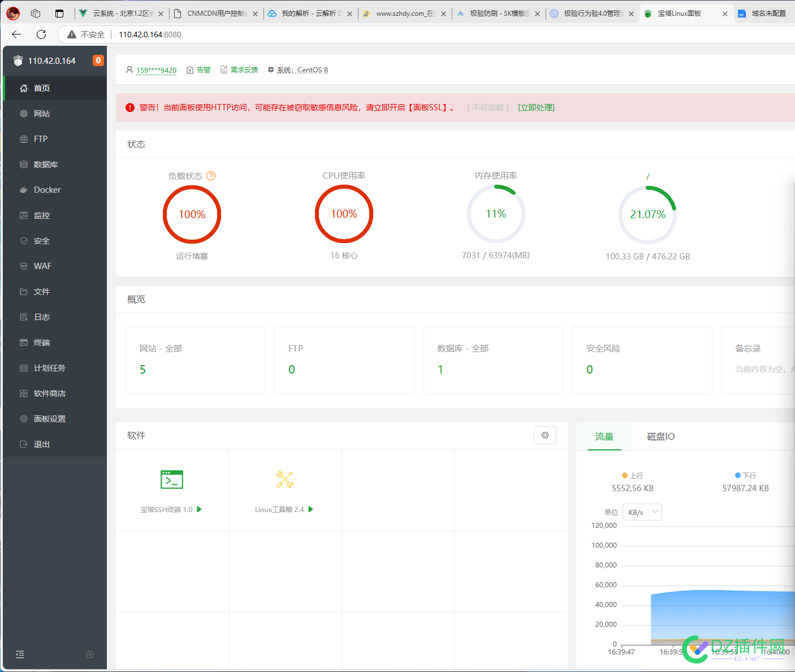Open the FTP overview card showing 0
The width and height of the screenshot is (795, 672).
click(344, 360)
